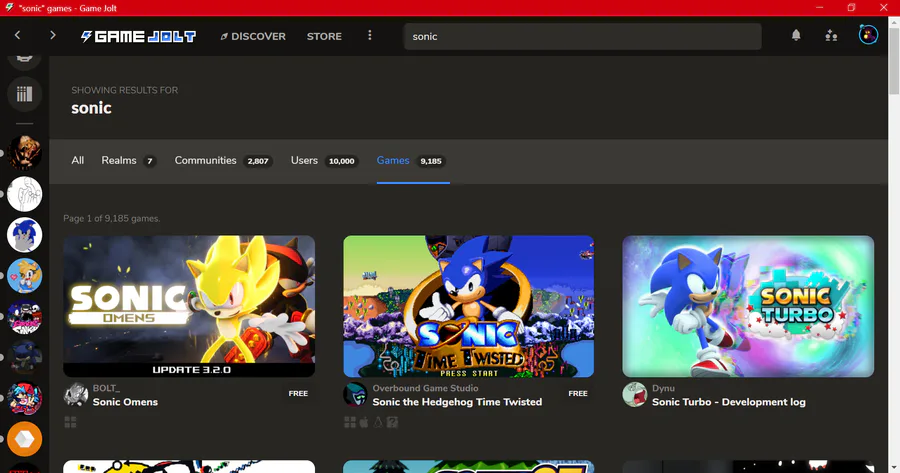The image size is (900, 473).
Task: Open the Sonic Omens thumbnail
Action: 189,306
